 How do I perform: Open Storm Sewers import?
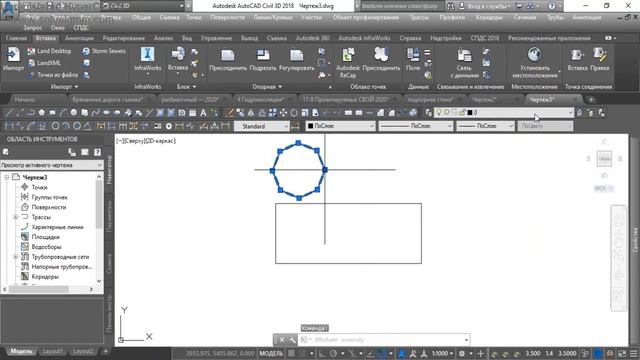[x=104, y=51]
